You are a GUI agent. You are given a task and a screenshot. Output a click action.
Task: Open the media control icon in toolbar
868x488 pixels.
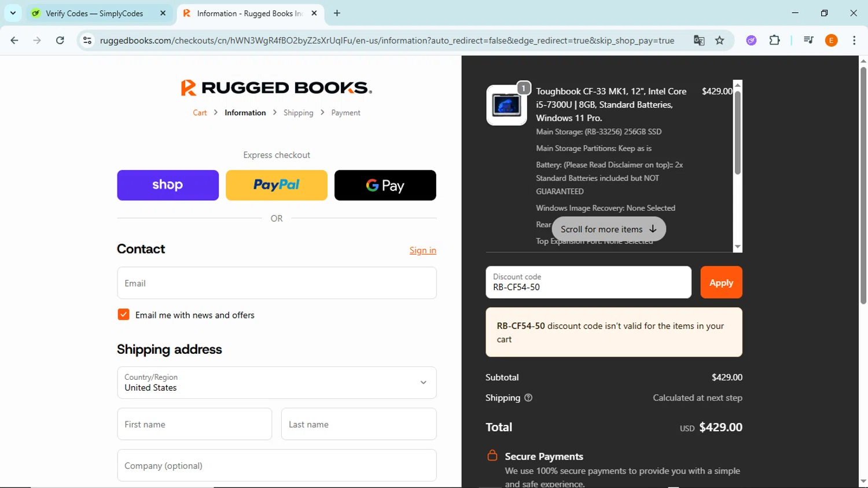(x=808, y=41)
